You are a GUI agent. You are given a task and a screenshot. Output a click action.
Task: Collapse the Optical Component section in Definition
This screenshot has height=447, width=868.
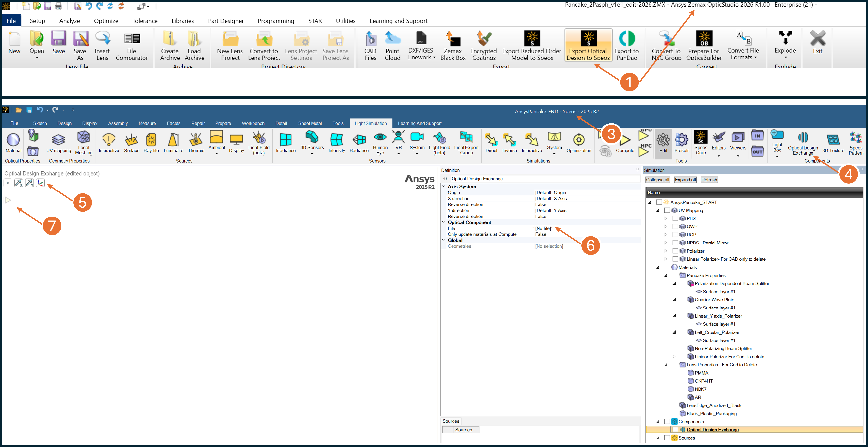[443, 222]
